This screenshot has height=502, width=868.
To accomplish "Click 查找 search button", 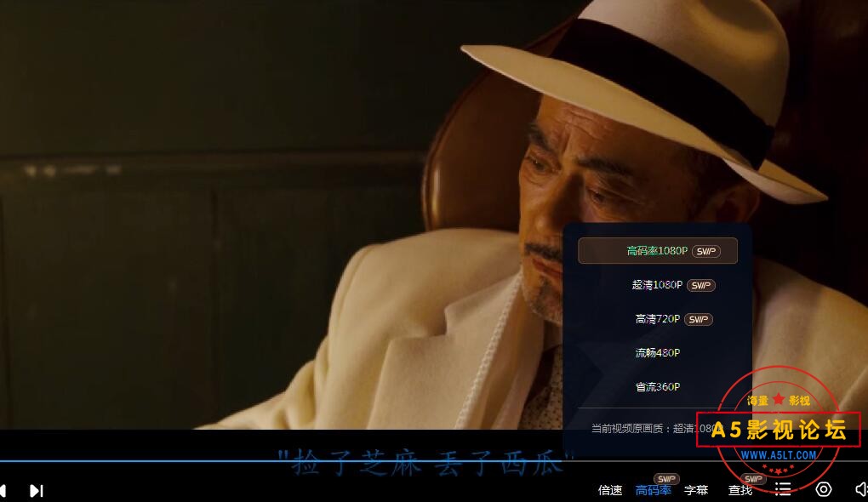I will click(x=740, y=490).
